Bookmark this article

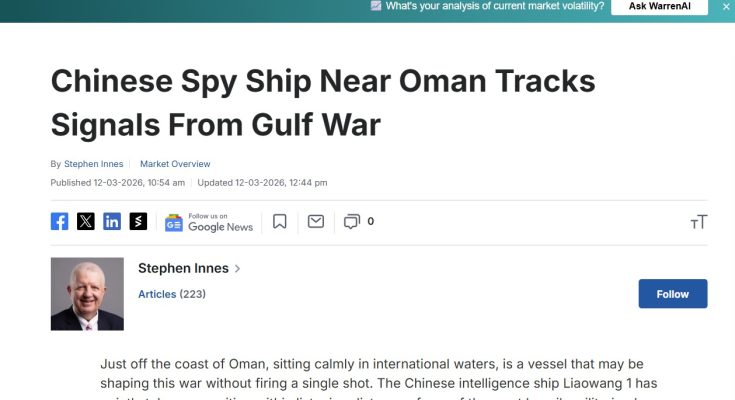pos(280,221)
